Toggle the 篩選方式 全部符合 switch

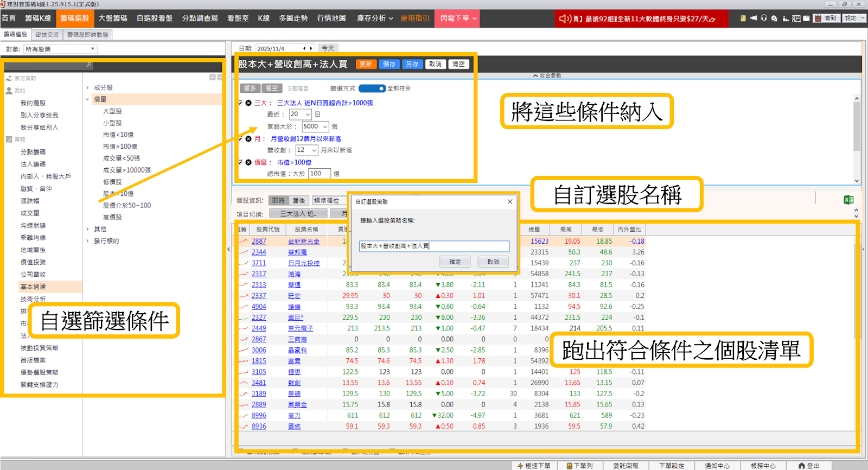pyautogui.click(x=372, y=88)
